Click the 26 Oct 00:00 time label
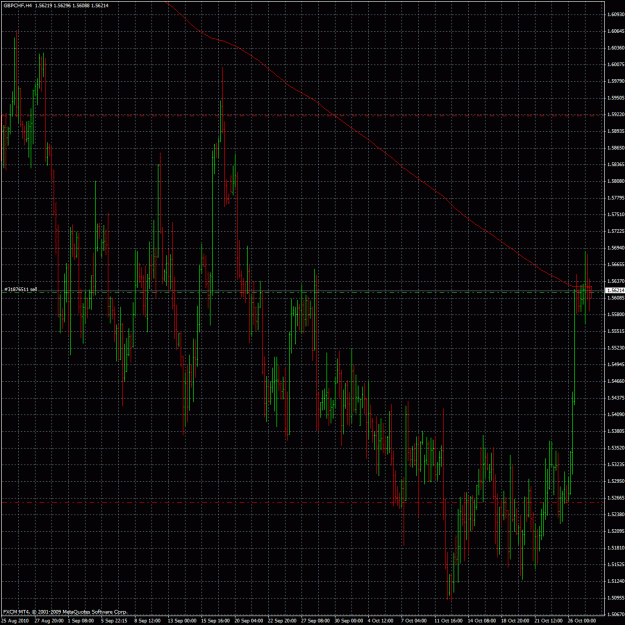The width and height of the screenshot is (625, 625). coord(582,621)
